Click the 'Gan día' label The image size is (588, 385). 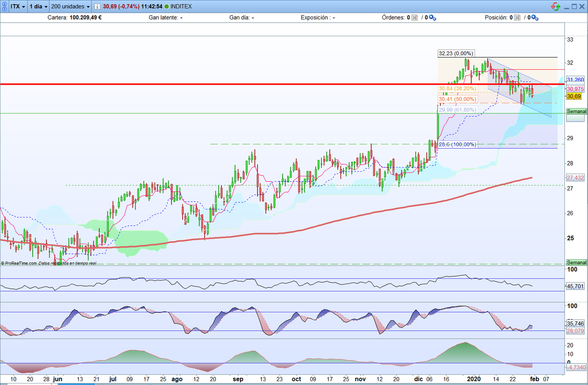(240, 17)
